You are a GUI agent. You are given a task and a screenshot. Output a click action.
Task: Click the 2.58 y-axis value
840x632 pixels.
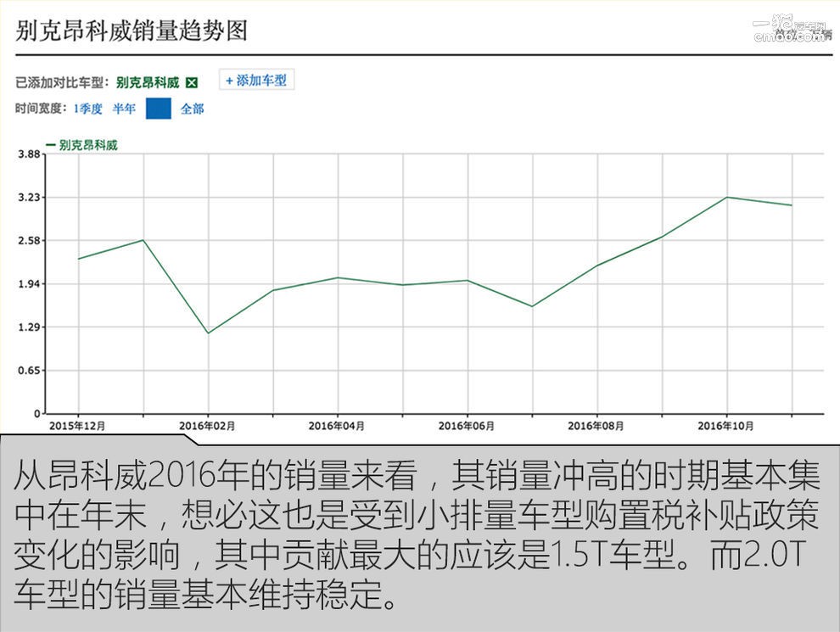(x=29, y=240)
